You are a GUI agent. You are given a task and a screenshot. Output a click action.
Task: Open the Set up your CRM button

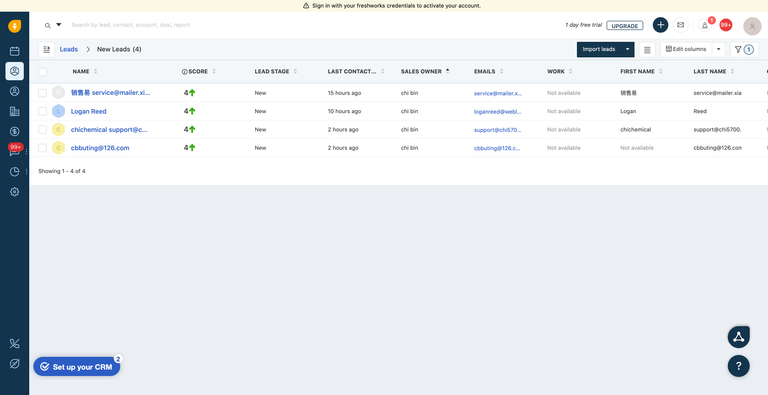pyautogui.click(x=77, y=367)
